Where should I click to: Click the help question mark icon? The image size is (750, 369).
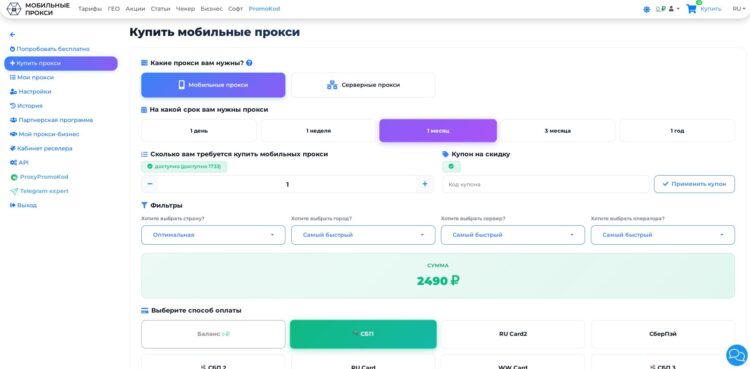pos(249,63)
